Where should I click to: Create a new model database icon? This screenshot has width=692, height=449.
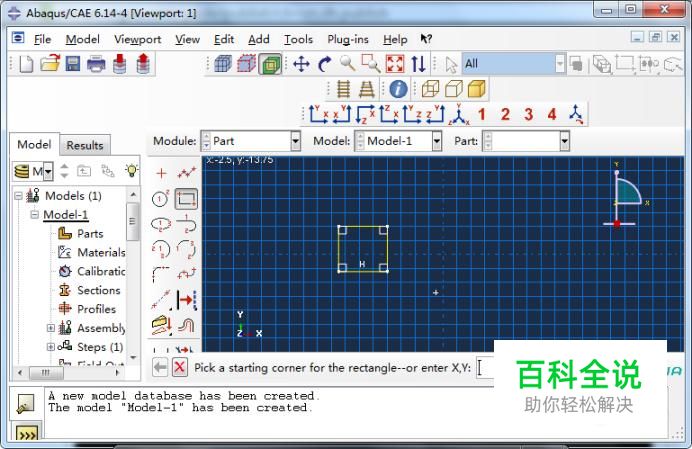26,64
